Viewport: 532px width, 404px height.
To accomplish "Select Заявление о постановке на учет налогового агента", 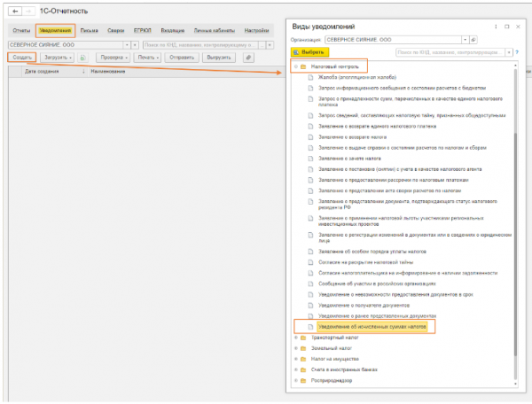I will [x=400, y=169].
